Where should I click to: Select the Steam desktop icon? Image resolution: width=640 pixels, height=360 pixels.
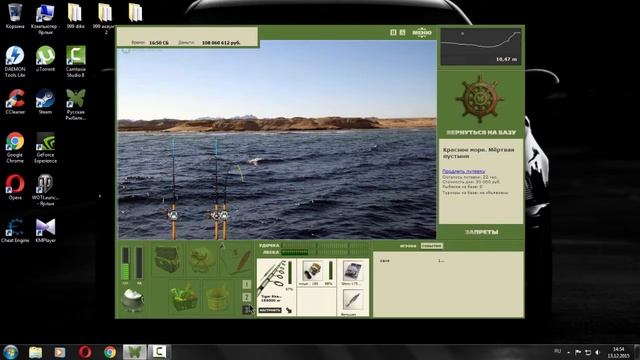(45, 102)
